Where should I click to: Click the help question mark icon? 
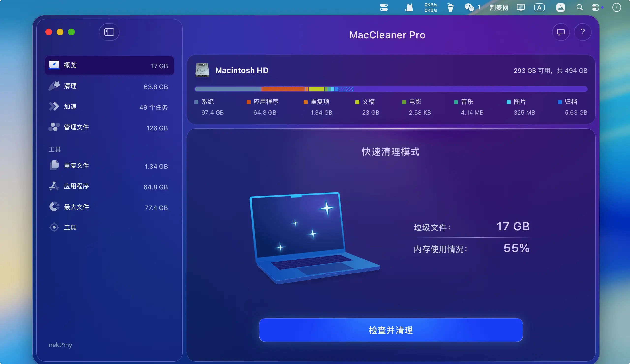pos(583,32)
